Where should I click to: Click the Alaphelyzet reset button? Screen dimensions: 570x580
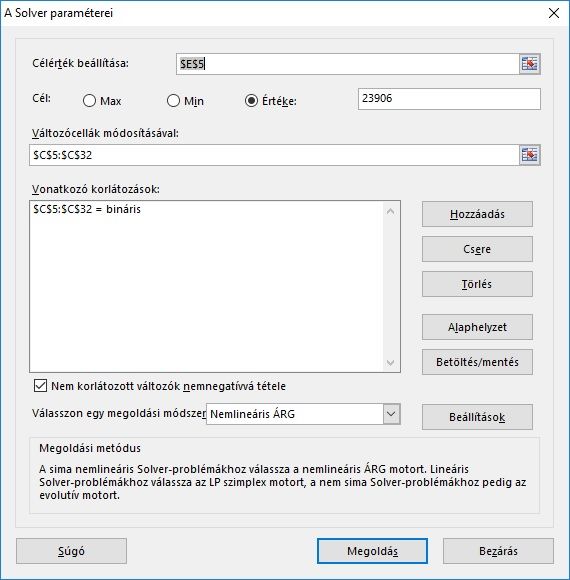click(x=477, y=327)
